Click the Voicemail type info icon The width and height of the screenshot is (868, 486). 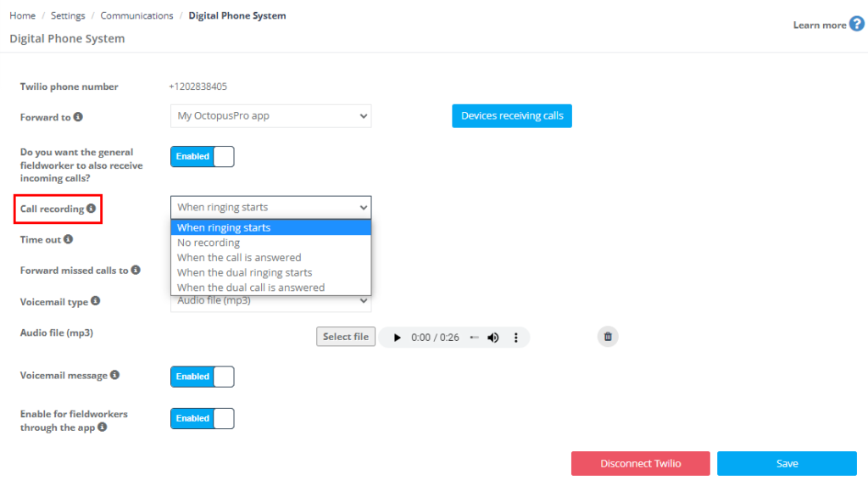pyautogui.click(x=95, y=301)
